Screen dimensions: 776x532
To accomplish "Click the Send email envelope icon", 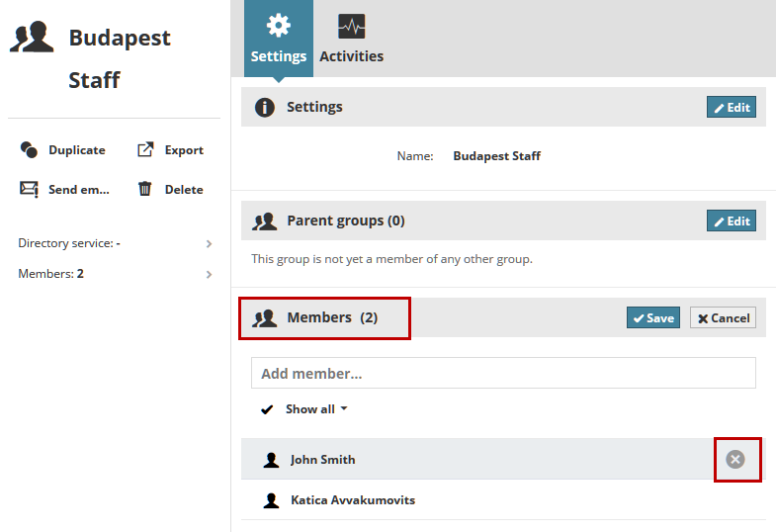I will (29, 189).
